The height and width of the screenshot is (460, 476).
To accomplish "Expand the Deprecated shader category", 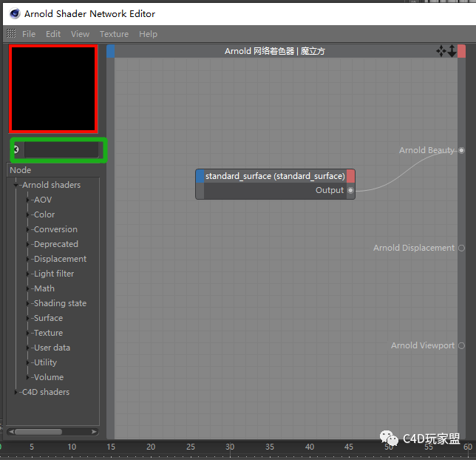I will pyautogui.click(x=27, y=244).
